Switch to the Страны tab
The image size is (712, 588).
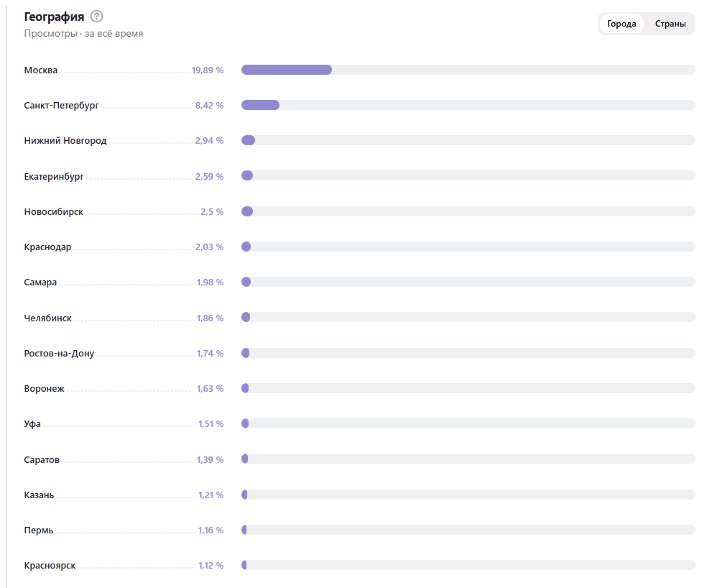coord(670,24)
